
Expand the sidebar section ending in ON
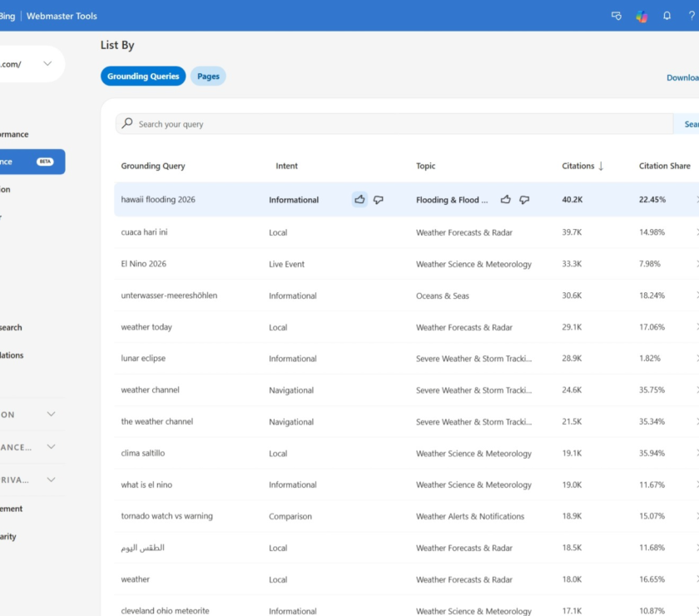(52, 415)
